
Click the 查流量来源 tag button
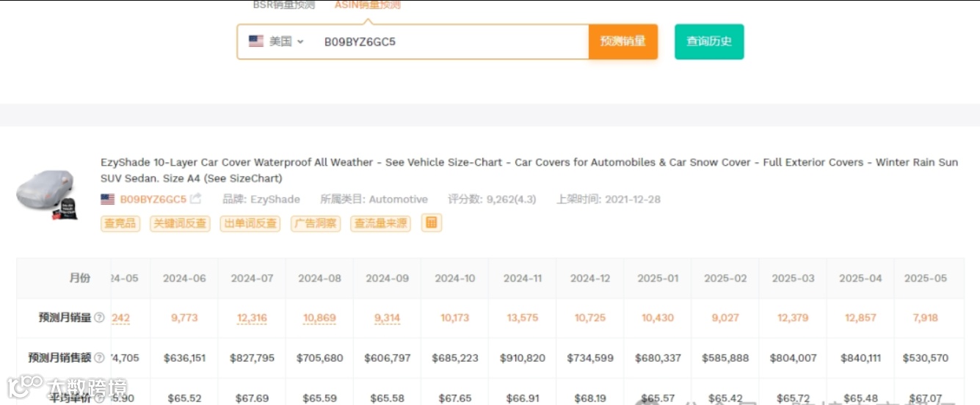(x=380, y=223)
